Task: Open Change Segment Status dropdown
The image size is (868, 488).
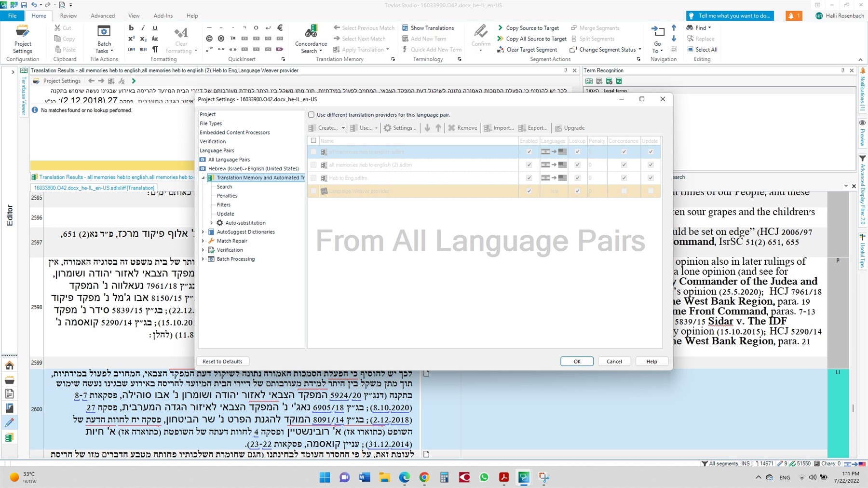Action: (606, 50)
